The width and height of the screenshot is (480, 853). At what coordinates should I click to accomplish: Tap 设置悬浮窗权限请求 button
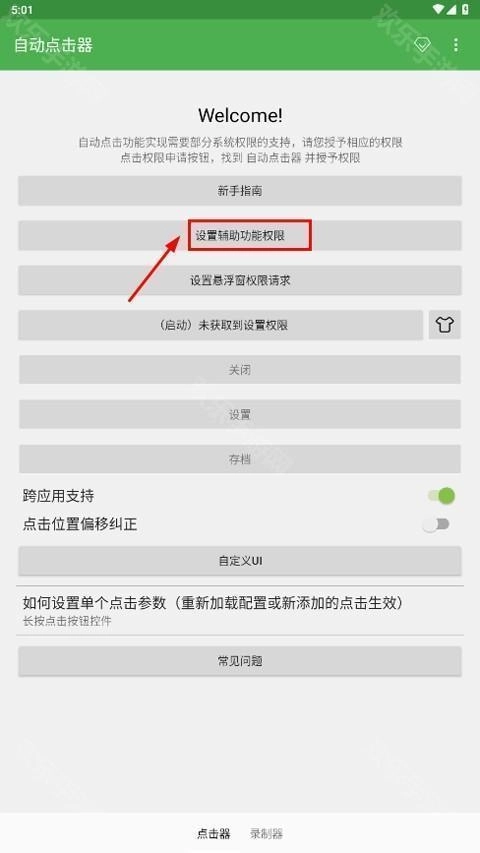point(240,281)
